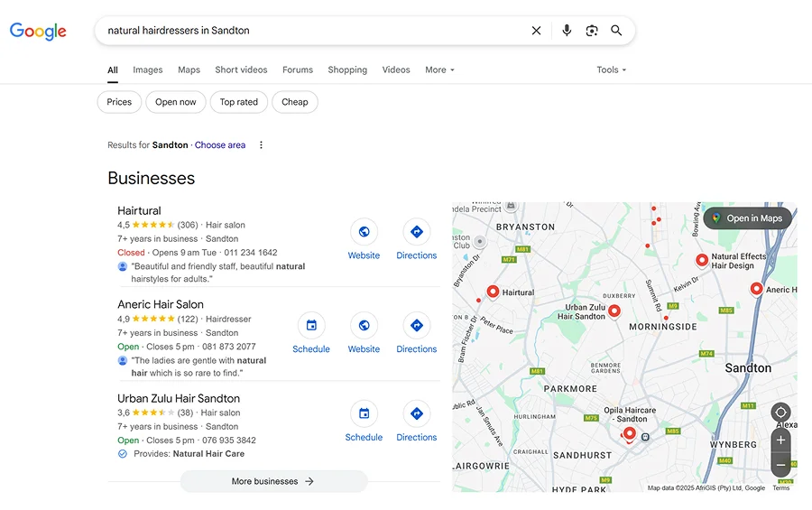The width and height of the screenshot is (812, 510).
Task: Click the Urban Zulu Directions arrow icon
Action: 416,413
